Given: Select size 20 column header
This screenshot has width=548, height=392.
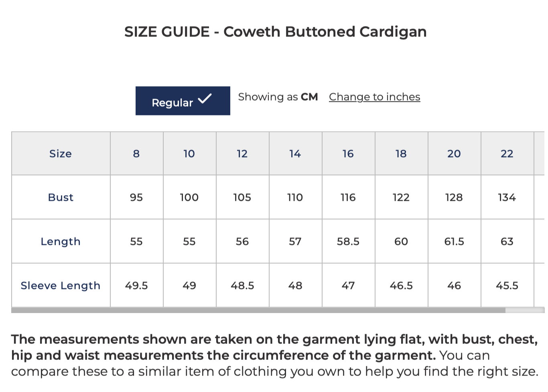Looking at the screenshot, I should pyautogui.click(x=454, y=154).
